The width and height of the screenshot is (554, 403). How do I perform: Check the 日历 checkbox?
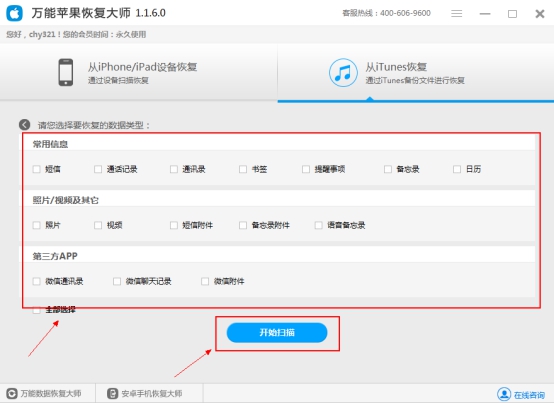(457, 169)
